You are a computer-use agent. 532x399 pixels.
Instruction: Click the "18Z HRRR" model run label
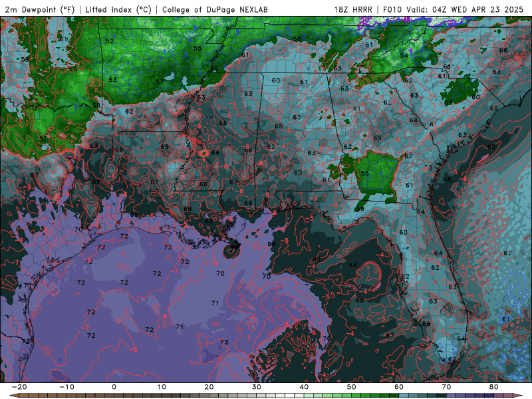[x=353, y=9]
